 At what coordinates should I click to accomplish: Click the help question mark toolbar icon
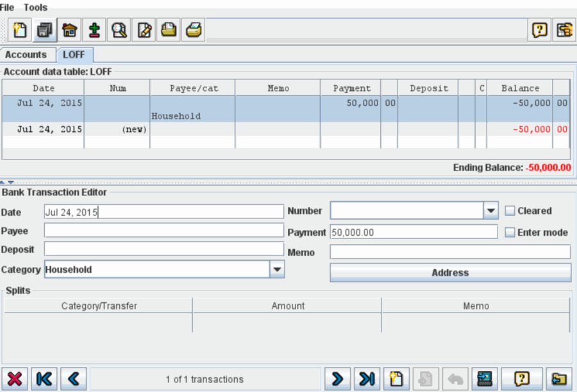539,30
